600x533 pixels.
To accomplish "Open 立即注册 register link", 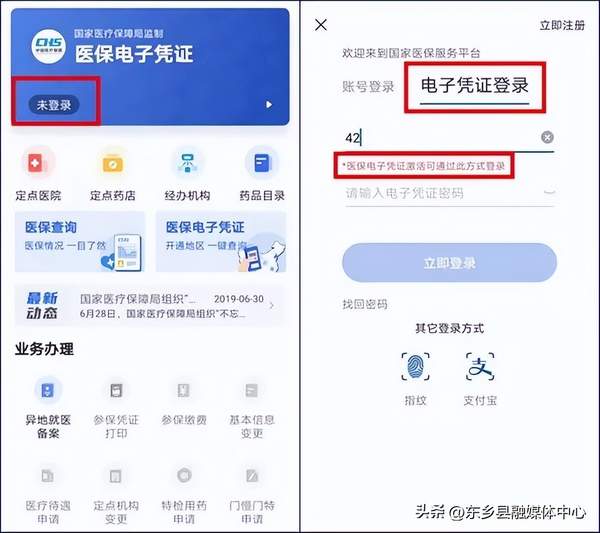I will click(562, 25).
